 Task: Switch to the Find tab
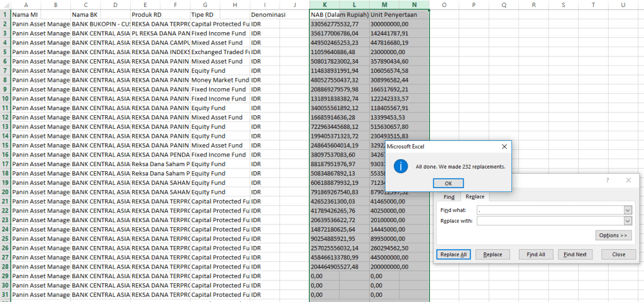click(x=448, y=197)
